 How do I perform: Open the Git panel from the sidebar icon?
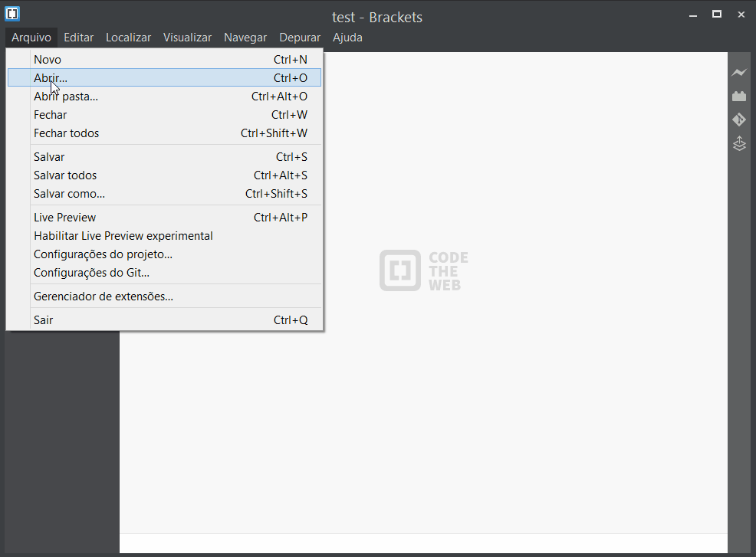click(x=738, y=120)
